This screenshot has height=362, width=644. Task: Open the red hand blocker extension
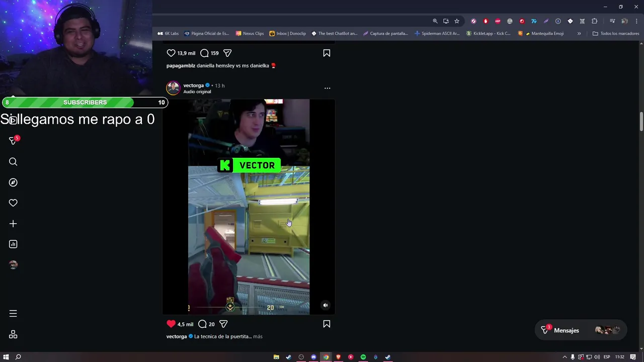(x=486, y=21)
